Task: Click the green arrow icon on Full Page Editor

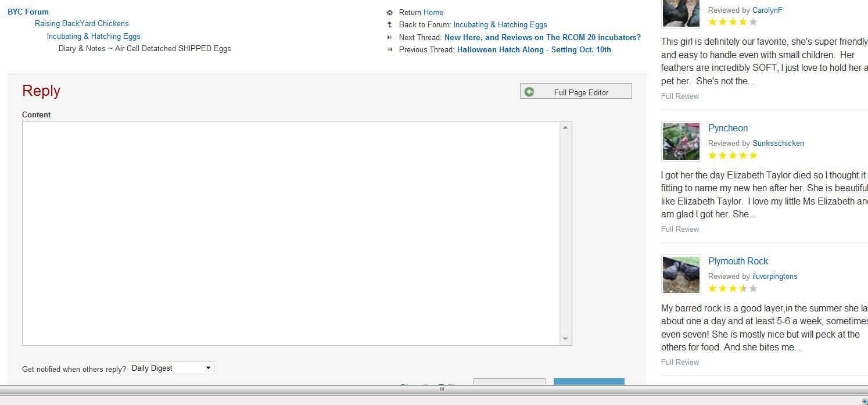Action: pyautogui.click(x=529, y=92)
